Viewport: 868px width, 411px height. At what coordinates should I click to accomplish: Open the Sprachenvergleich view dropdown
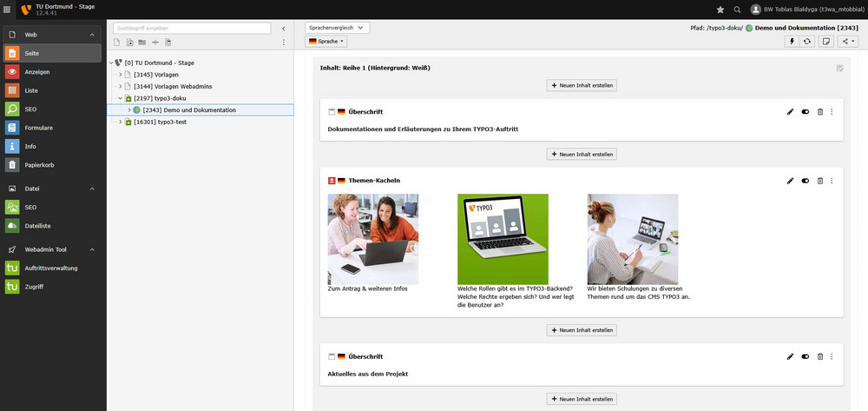point(339,28)
